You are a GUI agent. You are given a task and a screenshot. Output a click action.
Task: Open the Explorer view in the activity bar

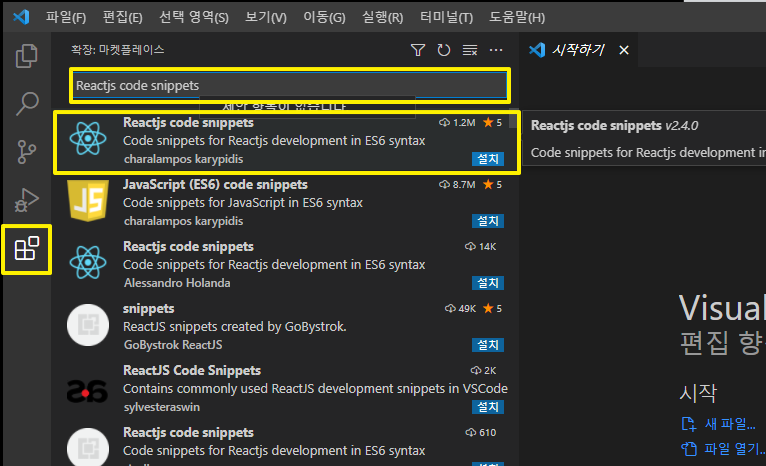[26, 56]
